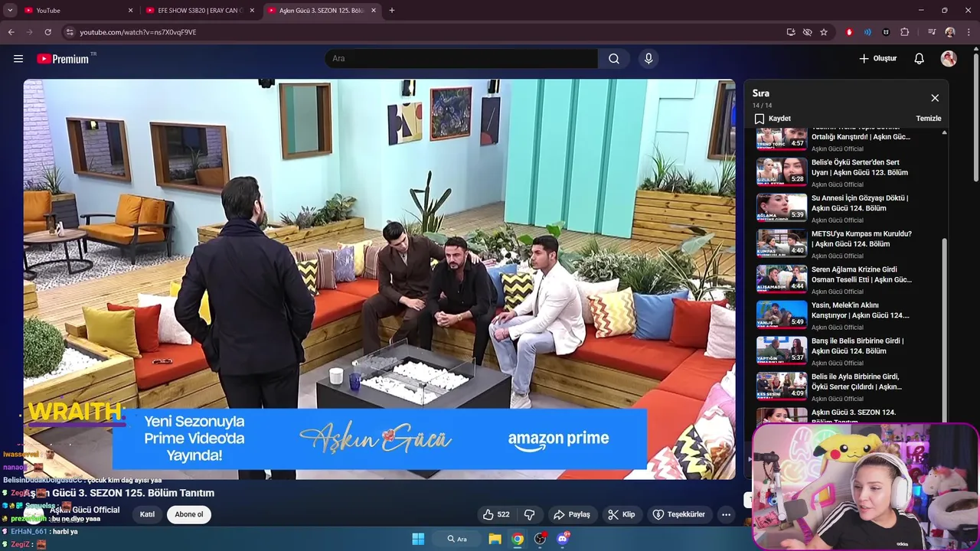This screenshot has width=980, height=551.
Task: Go to YouTube Premium home logo
Action: coord(63,59)
